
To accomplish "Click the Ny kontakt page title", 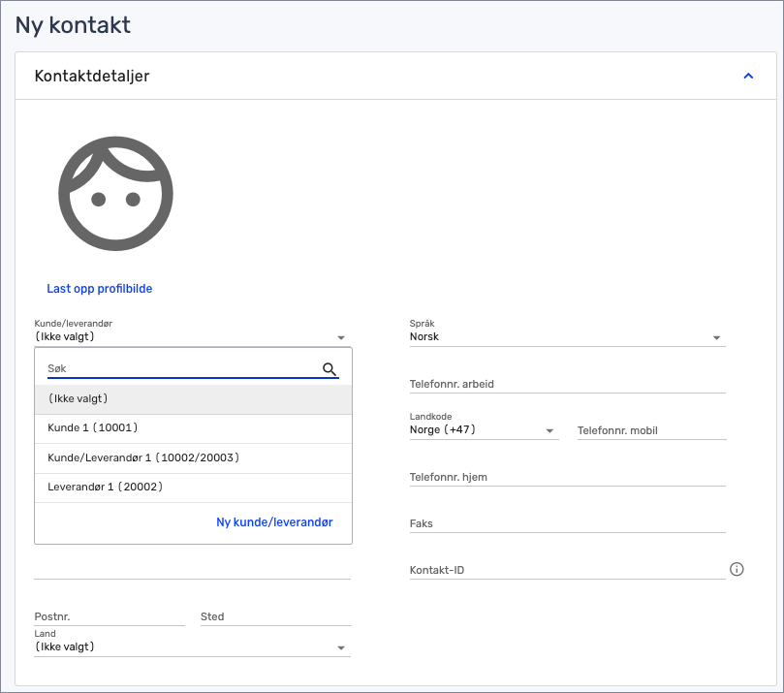I will pos(73,25).
